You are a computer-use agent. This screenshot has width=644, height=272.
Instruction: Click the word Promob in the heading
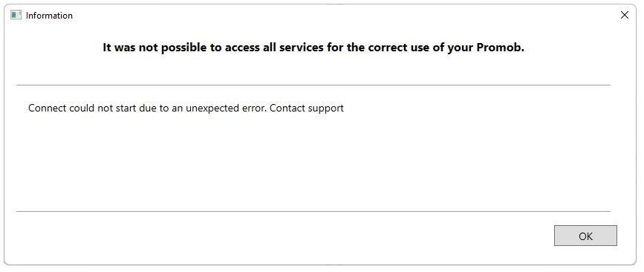[x=500, y=48]
